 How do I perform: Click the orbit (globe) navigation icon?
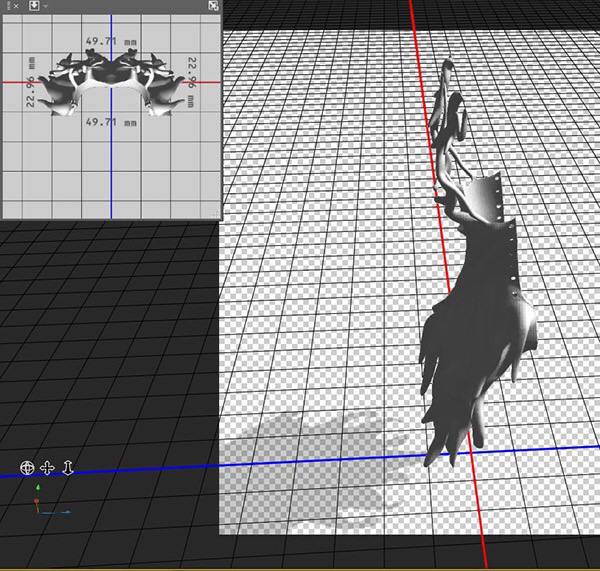pyautogui.click(x=27, y=468)
